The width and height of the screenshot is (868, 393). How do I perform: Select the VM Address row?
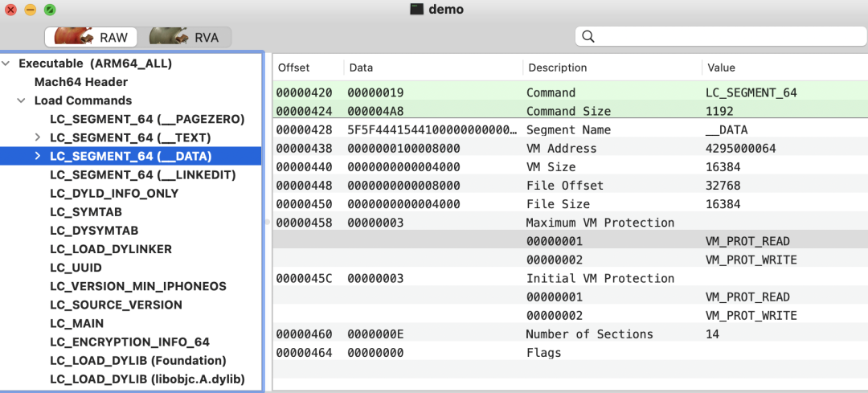coord(570,149)
